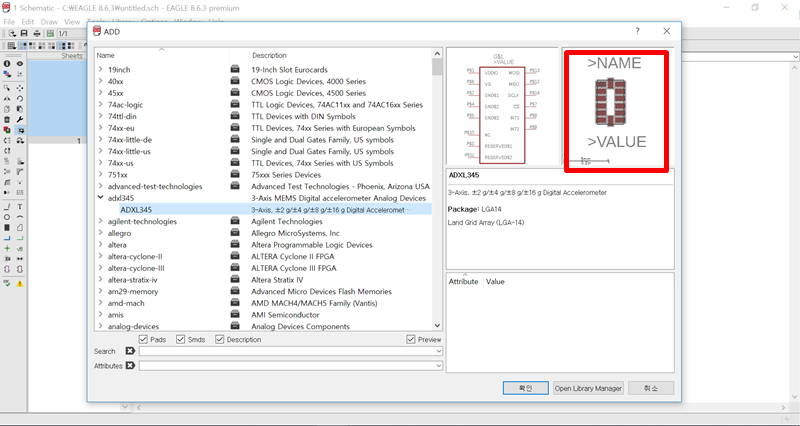Image resolution: width=800 pixels, height=426 pixels.
Task: Click the Open Library Manager button
Action: (x=588, y=388)
